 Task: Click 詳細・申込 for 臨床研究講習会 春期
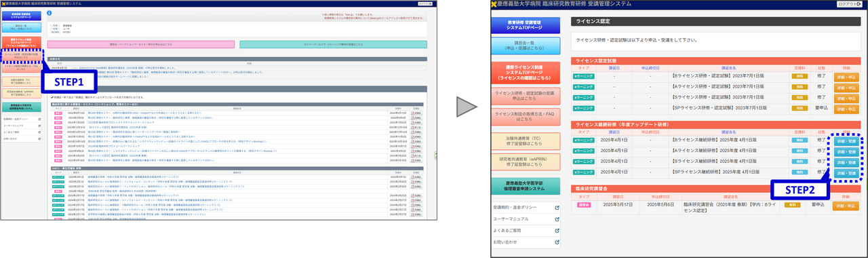coord(845,206)
